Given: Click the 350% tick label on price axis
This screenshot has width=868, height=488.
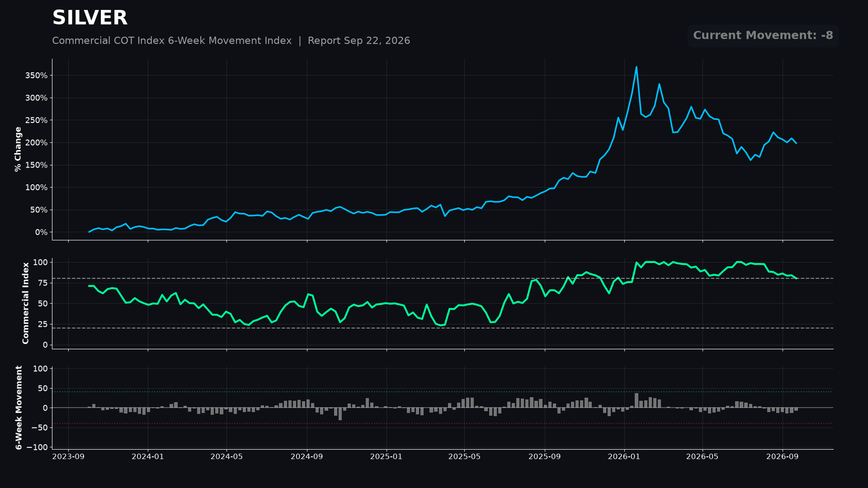Looking at the screenshot, I should [x=36, y=75].
